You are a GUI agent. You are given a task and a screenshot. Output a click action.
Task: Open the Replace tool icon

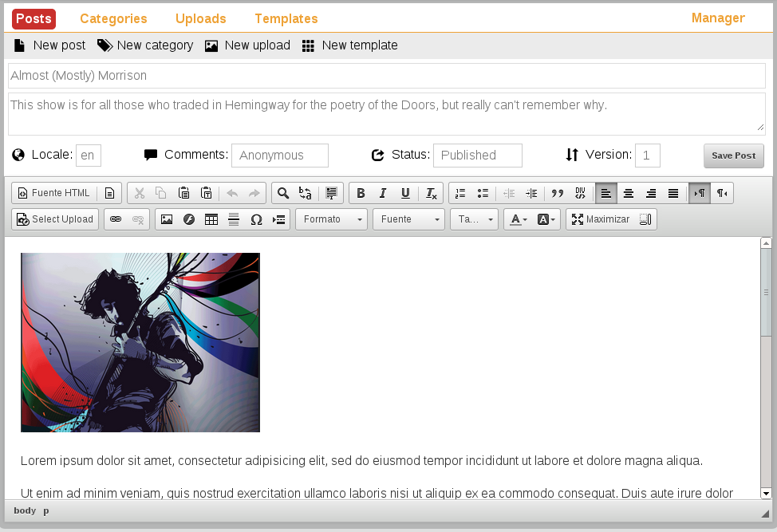click(x=306, y=193)
